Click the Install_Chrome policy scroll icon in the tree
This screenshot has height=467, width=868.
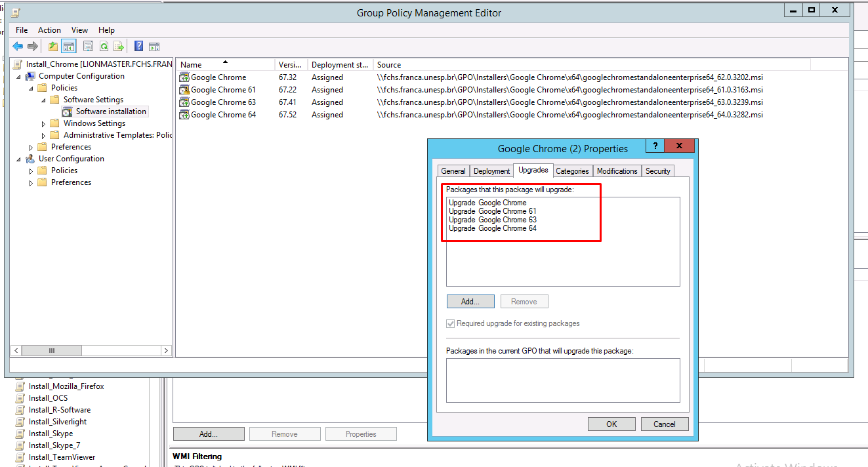click(18, 64)
